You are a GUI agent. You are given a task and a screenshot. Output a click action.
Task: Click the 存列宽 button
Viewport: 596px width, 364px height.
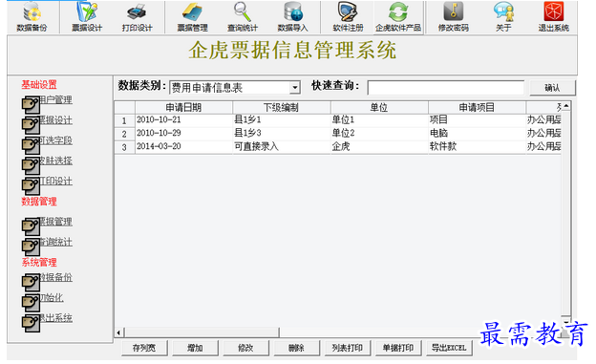144,348
